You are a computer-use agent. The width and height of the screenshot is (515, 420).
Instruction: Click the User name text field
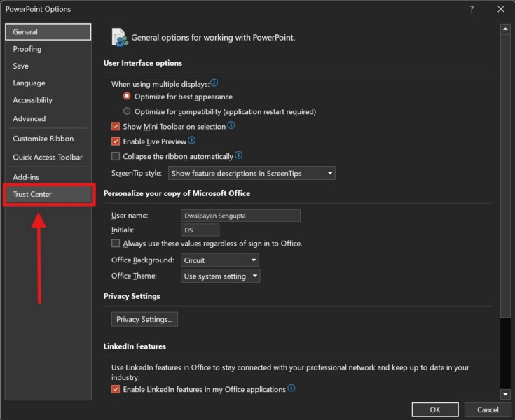coord(240,216)
